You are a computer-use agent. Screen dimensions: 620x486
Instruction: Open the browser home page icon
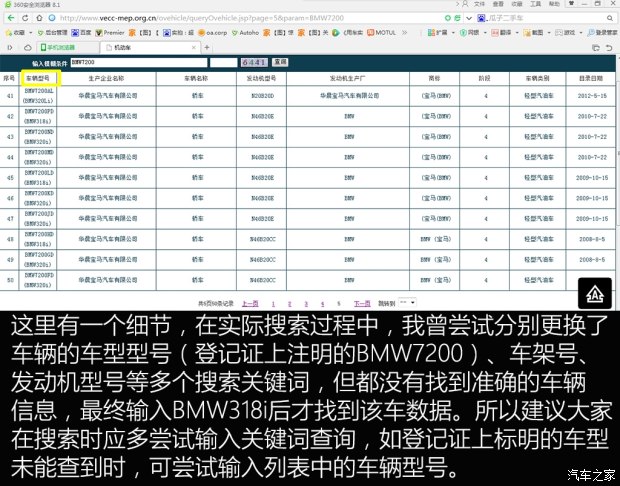point(39,18)
